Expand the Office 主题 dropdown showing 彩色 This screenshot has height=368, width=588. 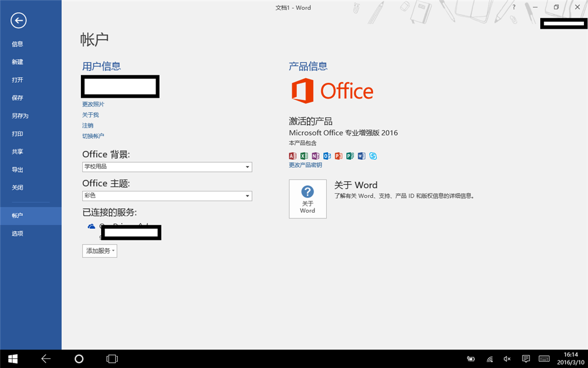tap(167, 195)
